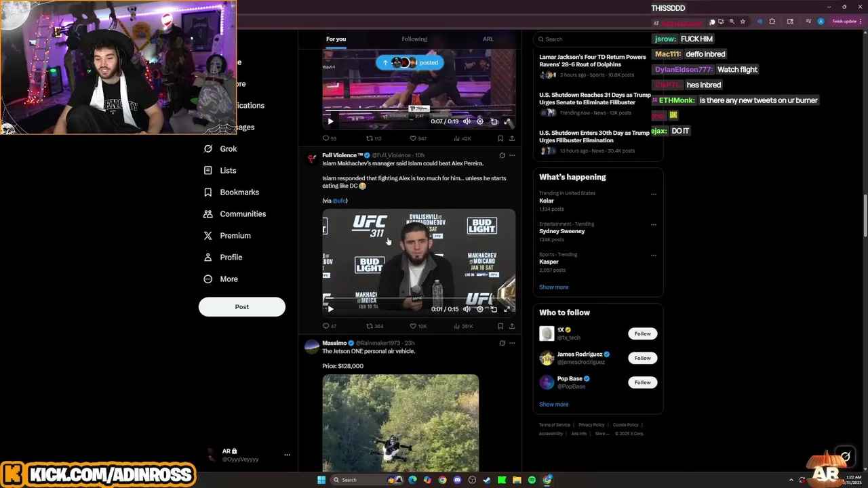Open the More menu in the sidebar
The image size is (868, 488).
pos(220,279)
